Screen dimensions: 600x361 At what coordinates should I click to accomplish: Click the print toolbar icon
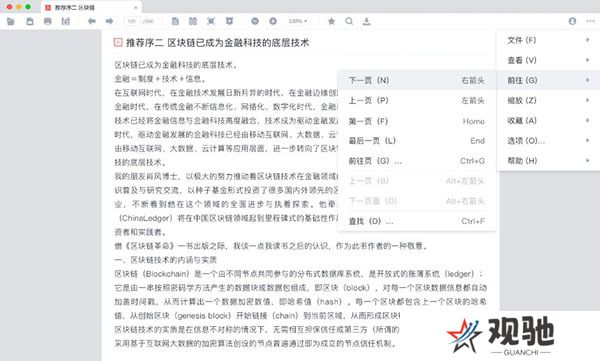point(47,21)
